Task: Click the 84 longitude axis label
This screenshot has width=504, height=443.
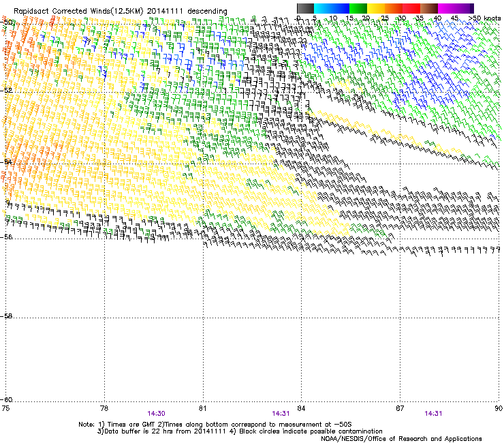Action: tap(301, 408)
